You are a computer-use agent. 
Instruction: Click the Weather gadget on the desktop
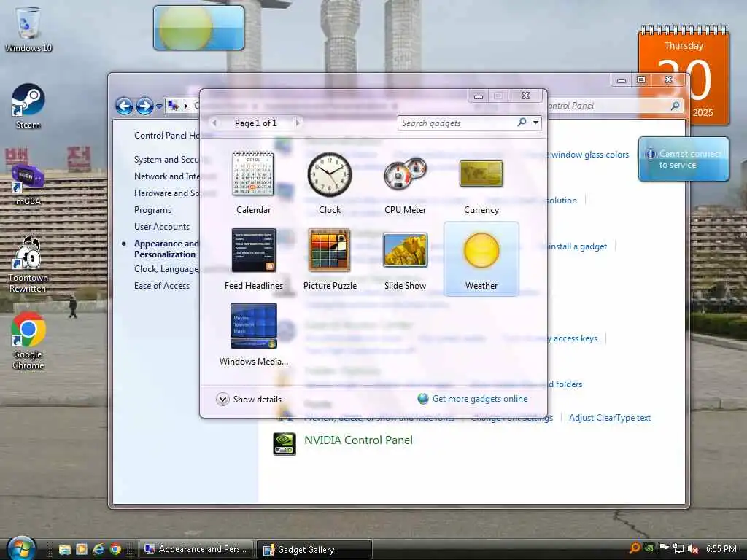198,28
